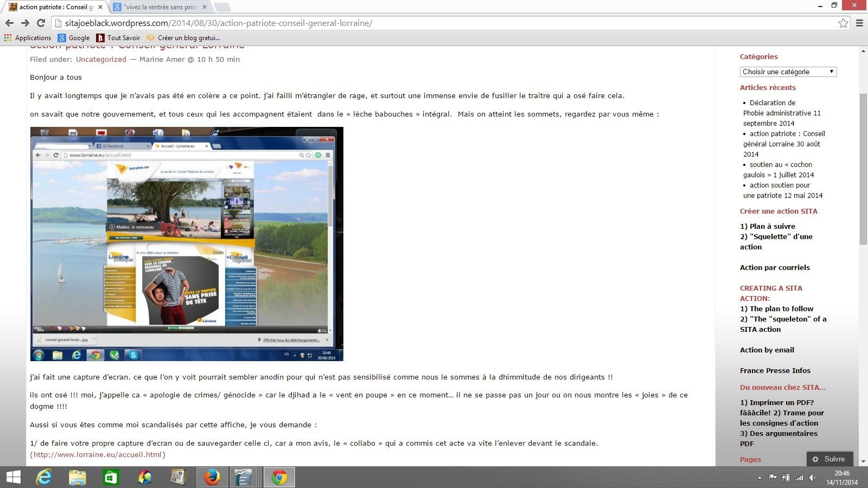
Task: Open the power/battery tray icon
Action: click(786, 478)
